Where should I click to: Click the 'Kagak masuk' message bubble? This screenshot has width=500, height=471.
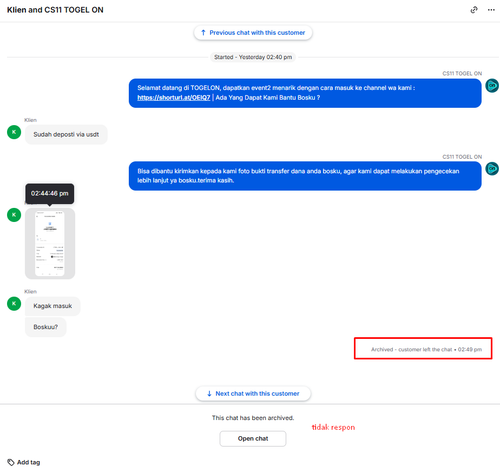click(x=53, y=306)
